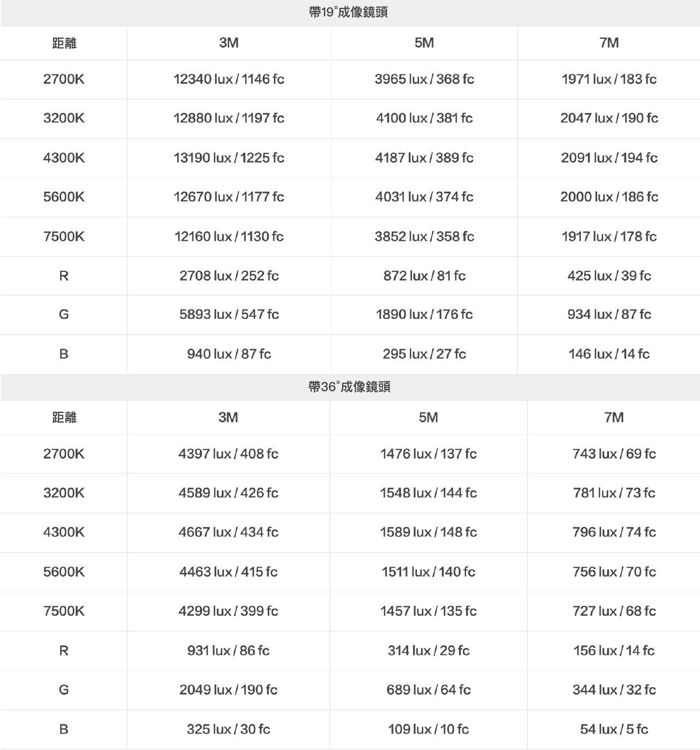
Task: Click the 距離 header in the 36° table
Action: pos(64,418)
